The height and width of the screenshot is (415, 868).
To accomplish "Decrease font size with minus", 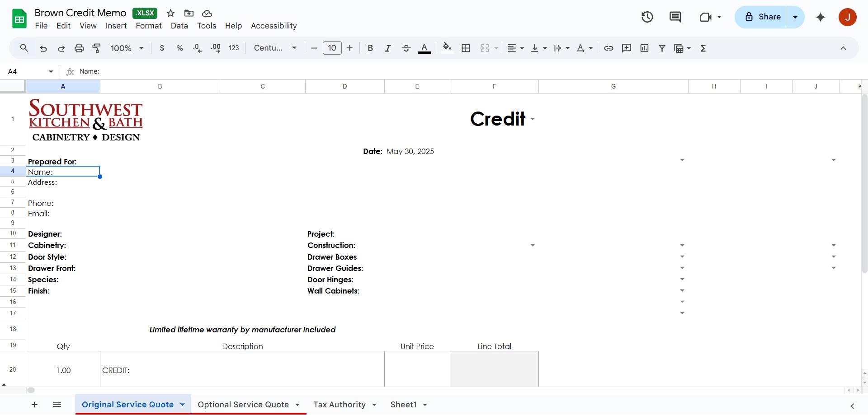I will click(x=314, y=48).
